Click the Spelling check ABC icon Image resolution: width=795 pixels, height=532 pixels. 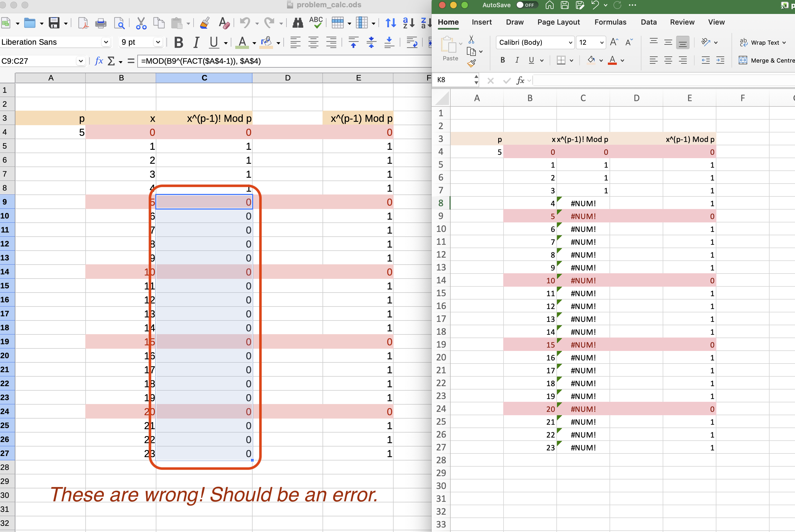[316, 22]
